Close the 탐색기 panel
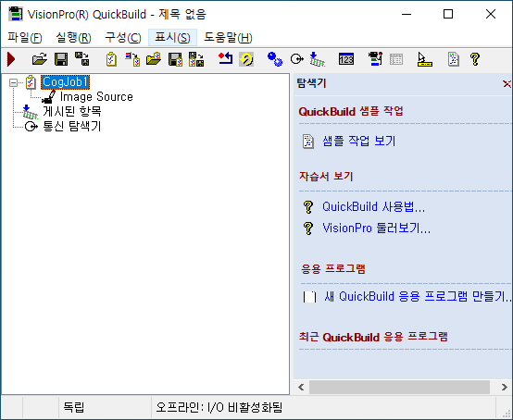513x420 pixels. click(x=507, y=84)
